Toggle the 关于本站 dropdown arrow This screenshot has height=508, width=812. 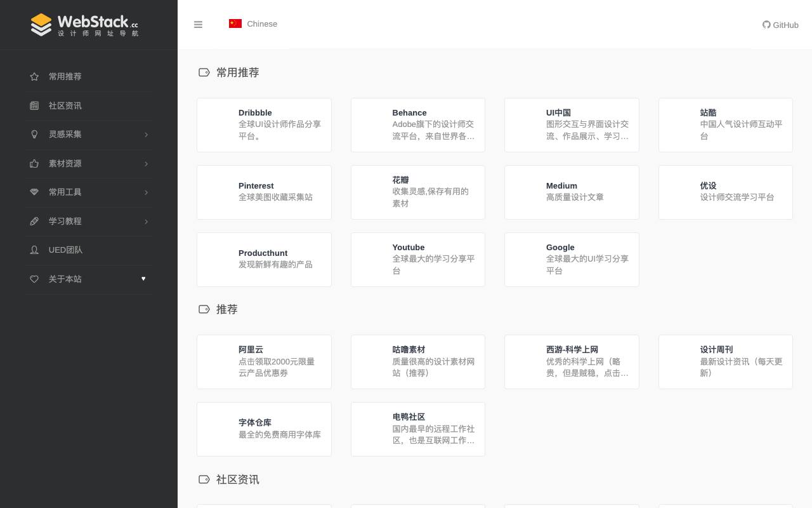coord(143,278)
